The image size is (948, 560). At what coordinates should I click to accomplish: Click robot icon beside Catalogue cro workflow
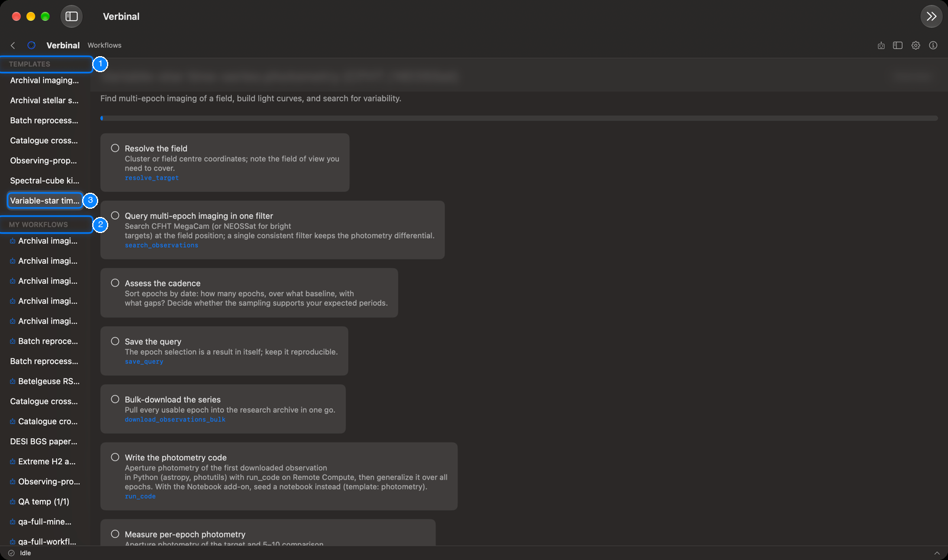click(x=12, y=422)
